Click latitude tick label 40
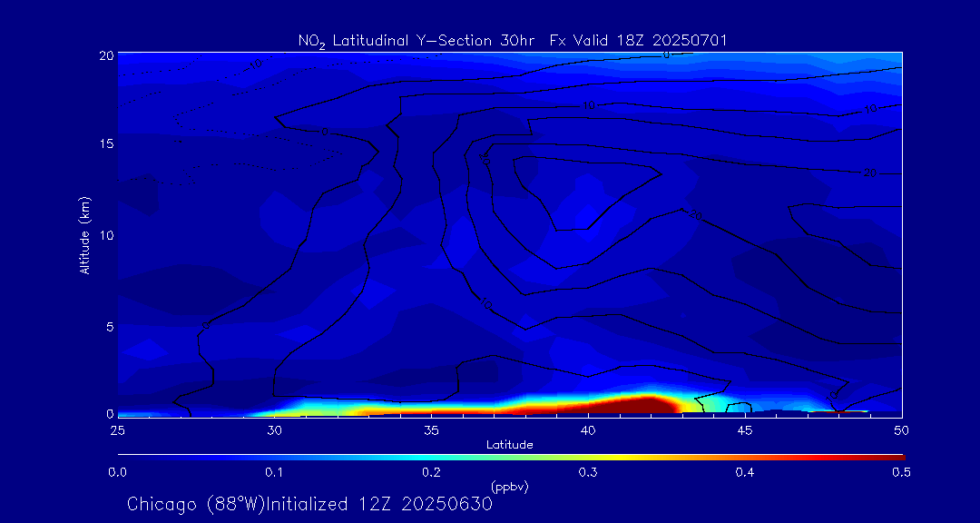 tap(588, 430)
